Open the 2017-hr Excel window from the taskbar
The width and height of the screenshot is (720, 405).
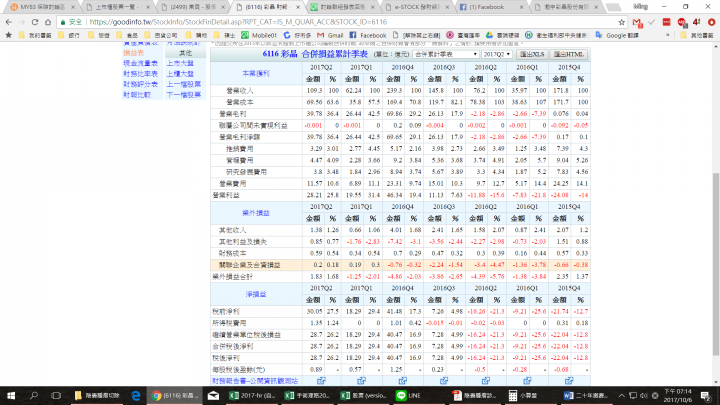252,395
